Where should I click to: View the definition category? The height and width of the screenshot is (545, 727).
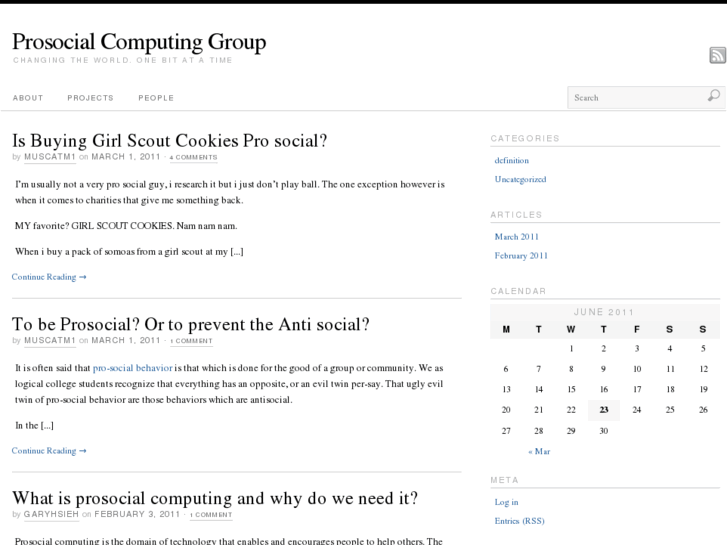[511, 160]
